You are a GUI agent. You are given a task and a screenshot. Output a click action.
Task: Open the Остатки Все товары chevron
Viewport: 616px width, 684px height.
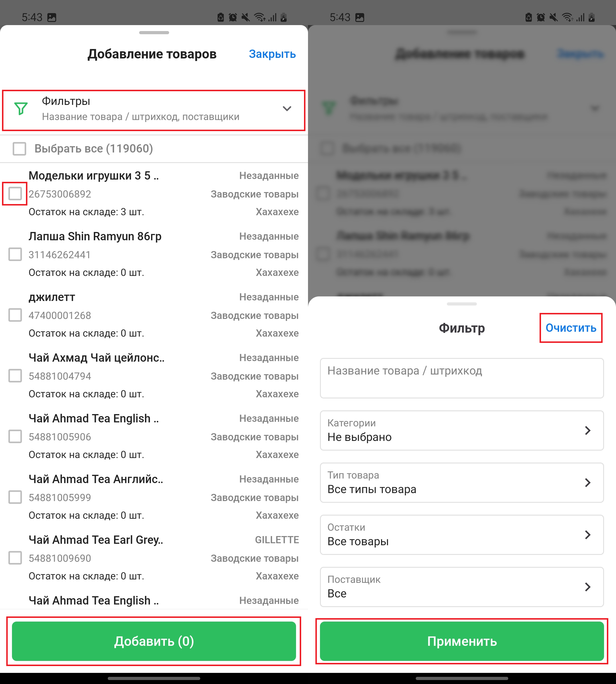click(x=587, y=534)
